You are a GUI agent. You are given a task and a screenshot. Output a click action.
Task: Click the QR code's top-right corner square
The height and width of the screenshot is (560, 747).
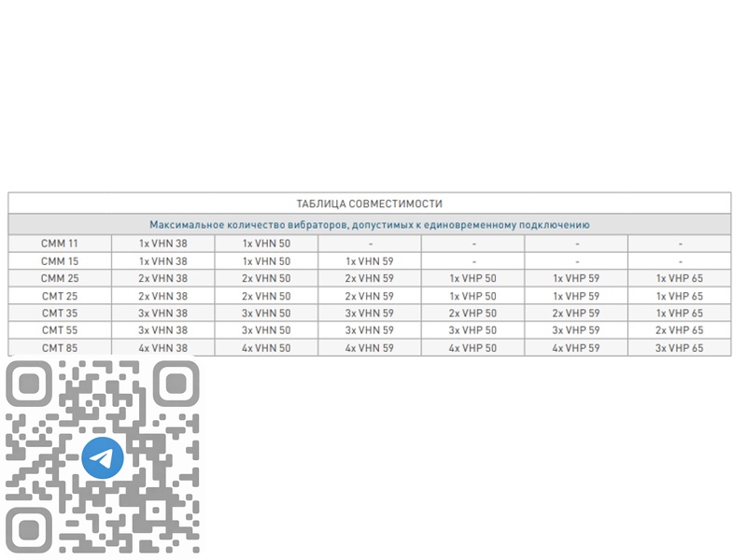(176, 384)
